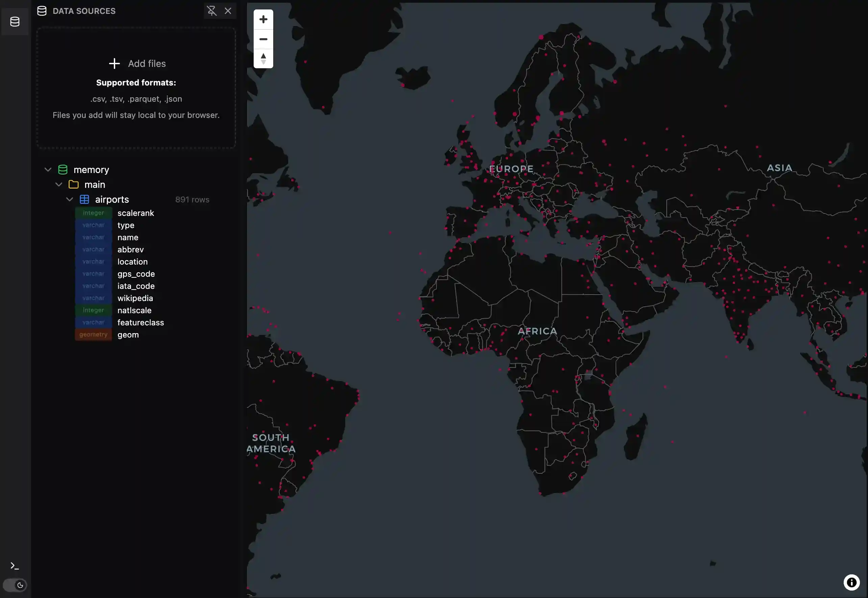Toggle the dark mode switch at bottom left
Image resolution: width=868 pixels, height=598 pixels.
click(x=15, y=585)
